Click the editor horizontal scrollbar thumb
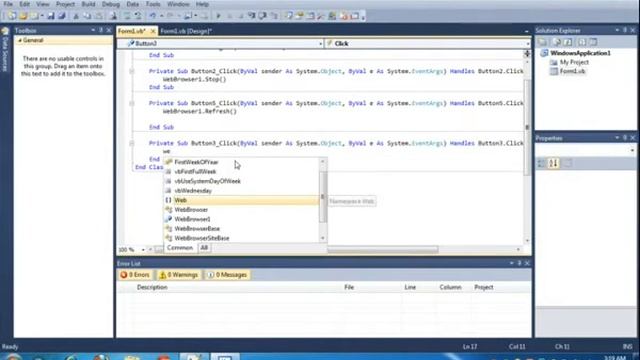 pyautogui.click(x=383, y=249)
